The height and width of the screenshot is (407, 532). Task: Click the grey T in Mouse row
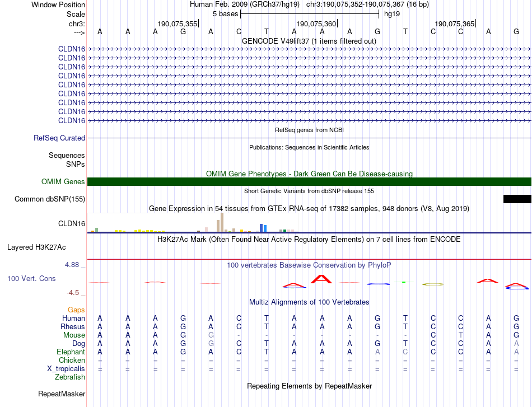click(x=460, y=335)
